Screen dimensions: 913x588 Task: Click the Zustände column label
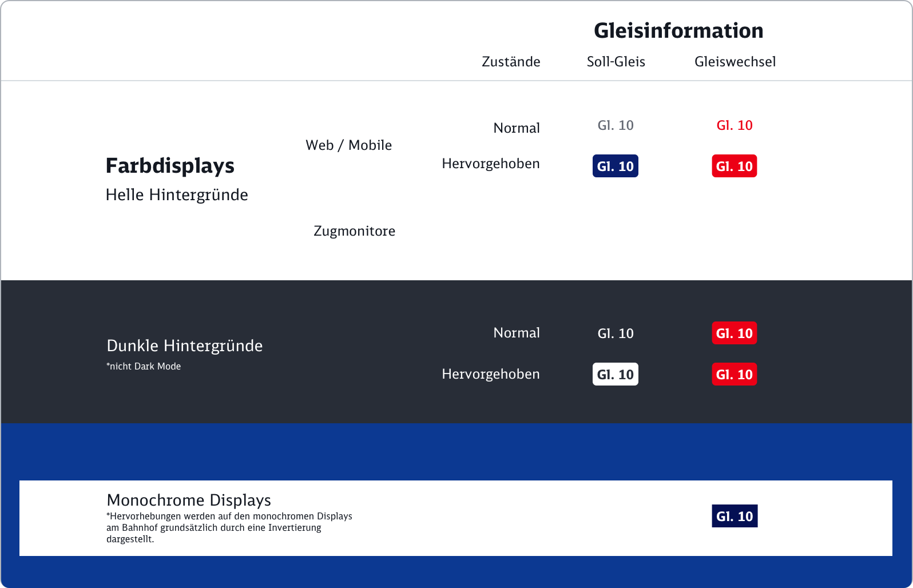(x=511, y=62)
